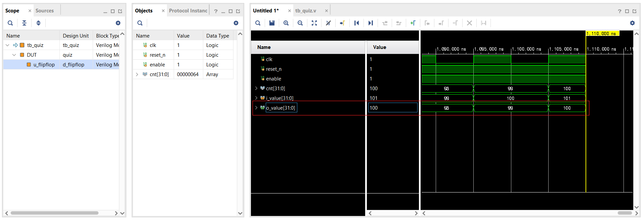Expand cnt[31:0] in Objects panel
The width and height of the screenshot is (644, 222).
137,74
